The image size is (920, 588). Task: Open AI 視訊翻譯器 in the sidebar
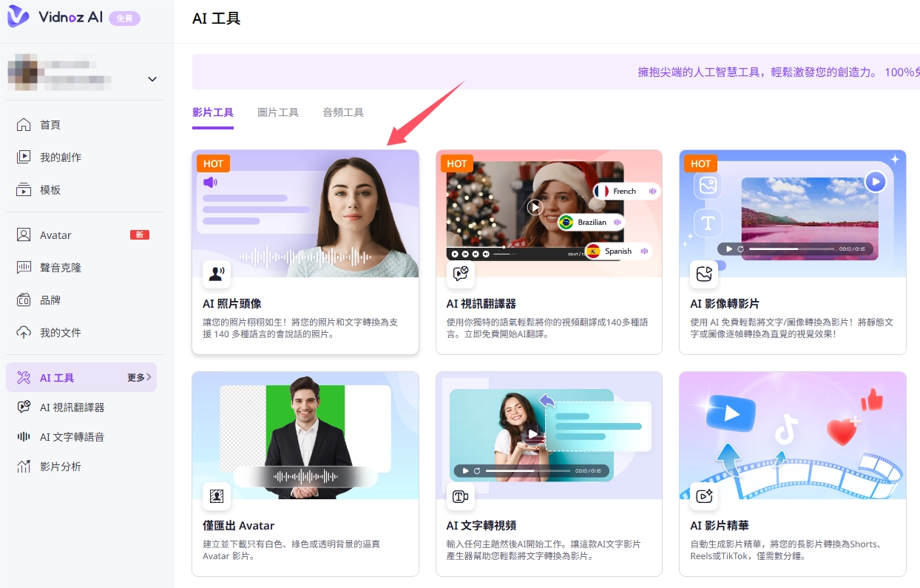click(x=72, y=408)
